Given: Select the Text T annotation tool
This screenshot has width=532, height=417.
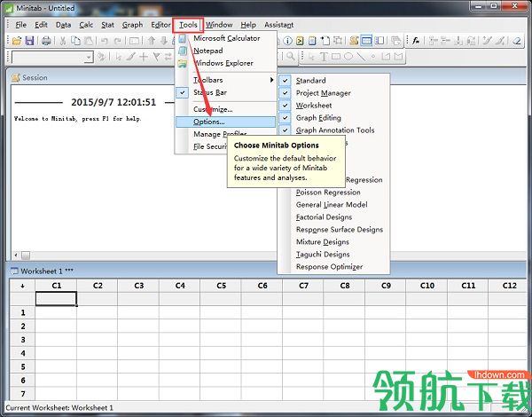Looking at the screenshot, I should 324,57.
